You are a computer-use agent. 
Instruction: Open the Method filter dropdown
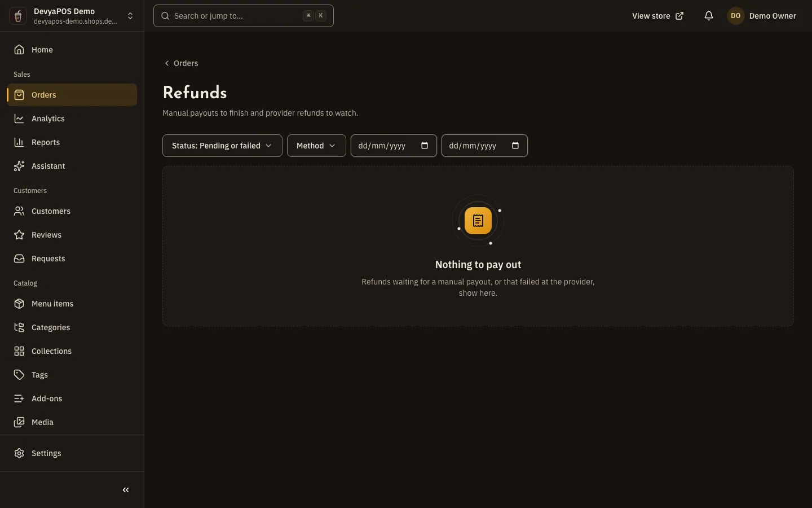point(316,146)
